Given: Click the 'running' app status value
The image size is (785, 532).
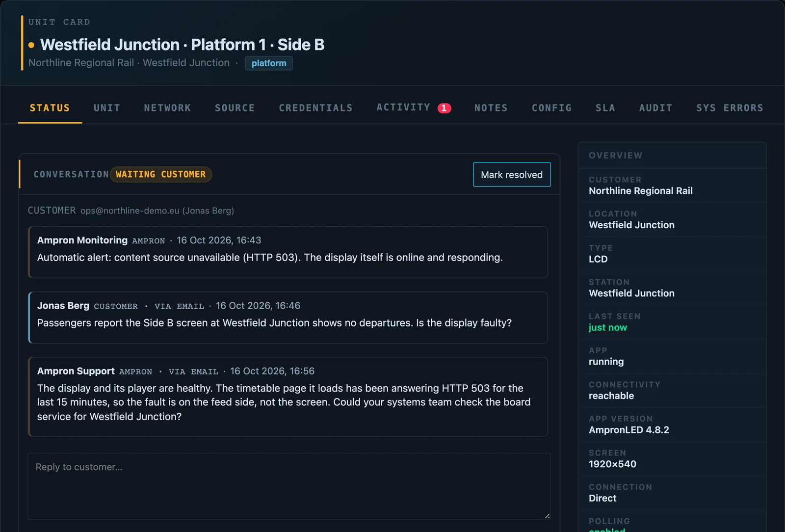Looking at the screenshot, I should click(606, 362).
